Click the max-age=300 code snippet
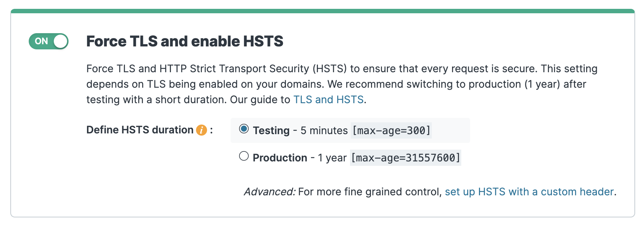This screenshot has height=227, width=644. point(391,130)
